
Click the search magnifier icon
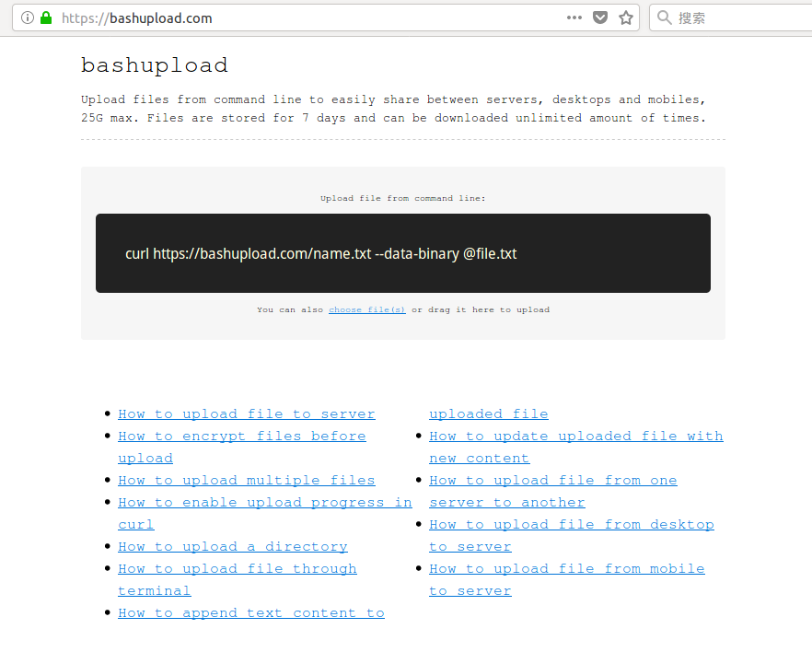(665, 18)
